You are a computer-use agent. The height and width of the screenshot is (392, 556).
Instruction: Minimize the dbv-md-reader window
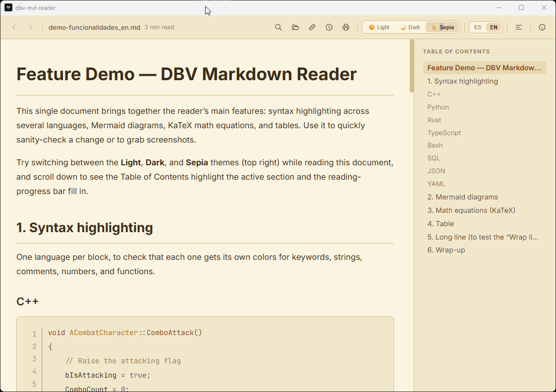pyautogui.click(x=499, y=7)
